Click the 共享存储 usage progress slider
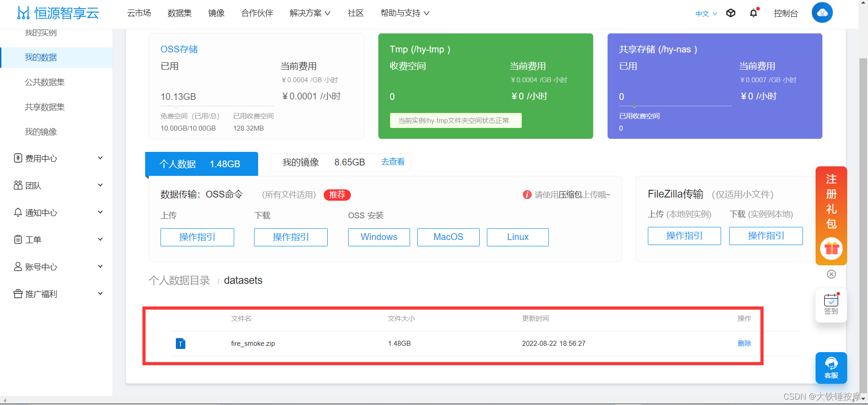The image size is (868, 405). (675, 106)
